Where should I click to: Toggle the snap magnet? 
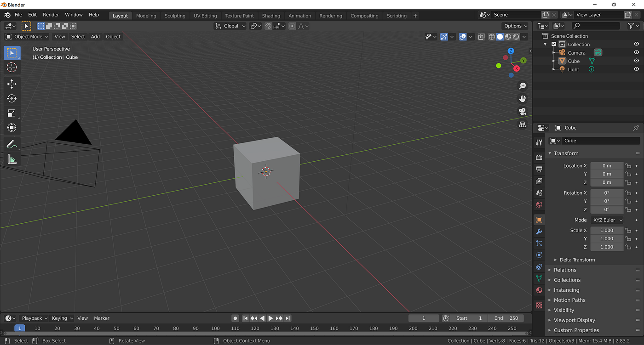pos(268,26)
